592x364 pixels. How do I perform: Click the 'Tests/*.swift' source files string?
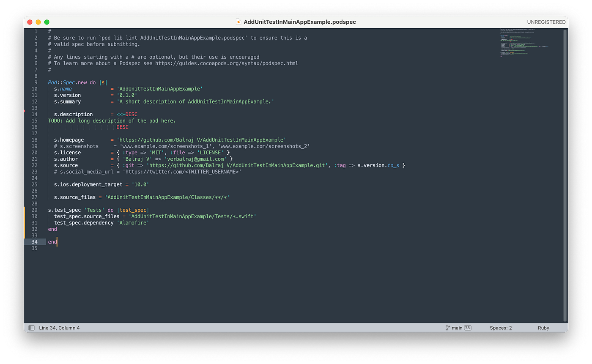point(192,216)
